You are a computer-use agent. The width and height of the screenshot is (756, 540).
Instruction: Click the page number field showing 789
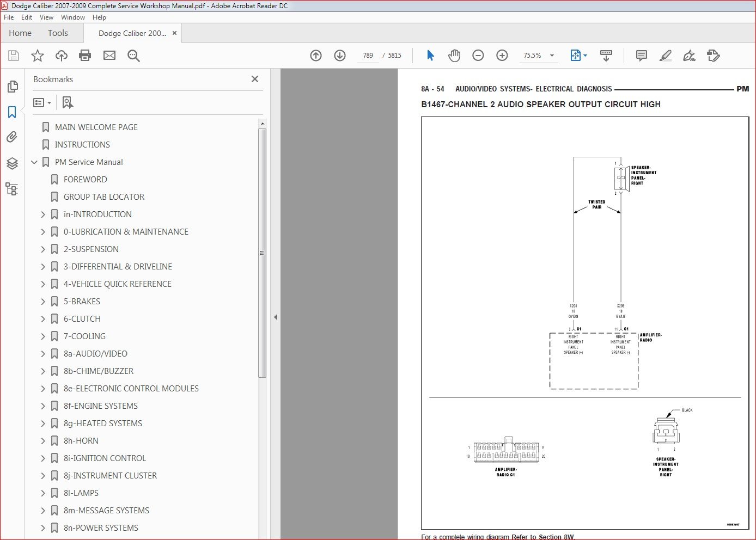pos(368,56)
